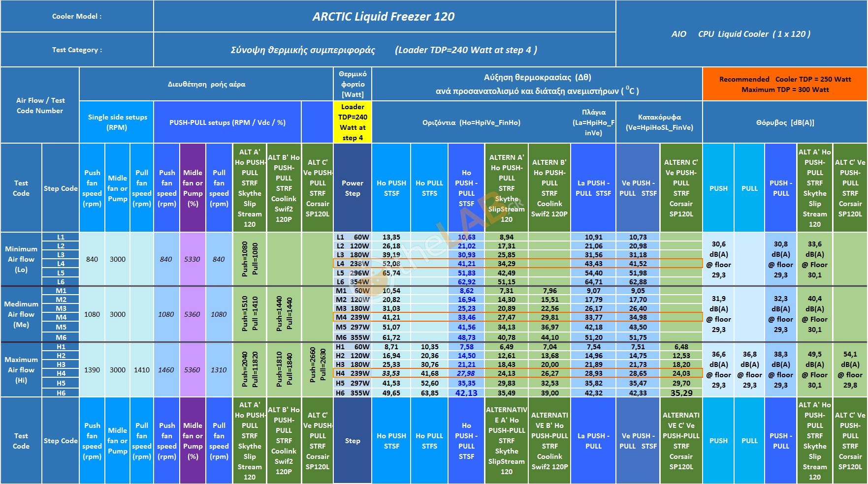
Task: Click the "L4 238W" power step cell
Action: (353, 264)
